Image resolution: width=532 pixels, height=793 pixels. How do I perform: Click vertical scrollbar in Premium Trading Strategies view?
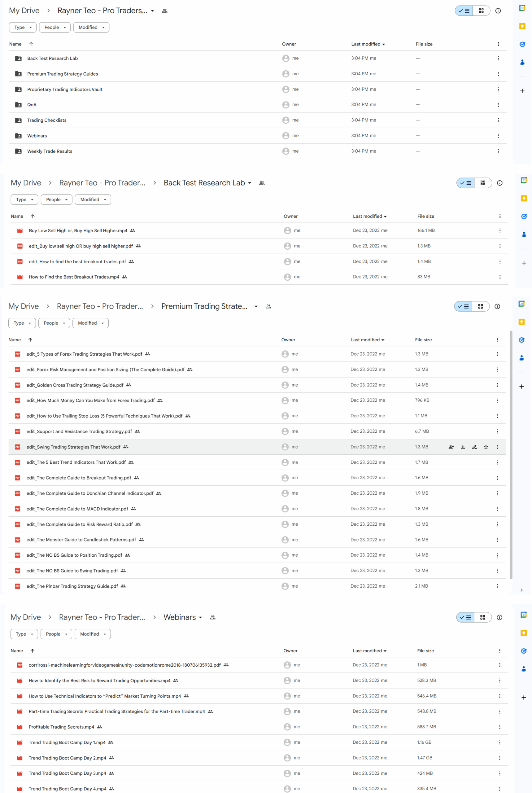(x=511, y=455)
